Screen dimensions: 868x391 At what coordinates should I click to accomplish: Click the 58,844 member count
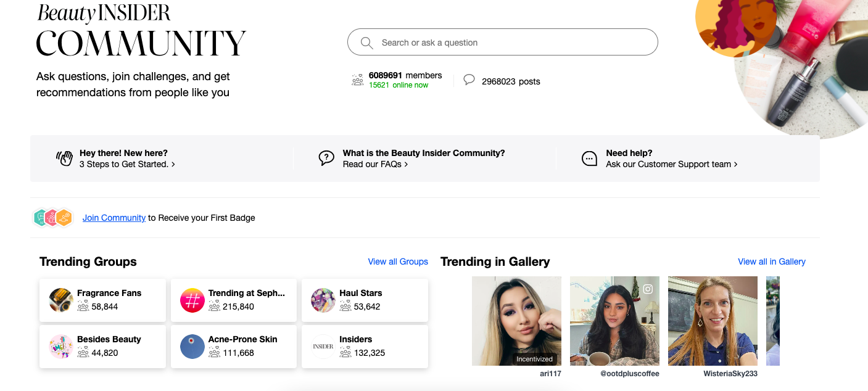tap(105, 307)
